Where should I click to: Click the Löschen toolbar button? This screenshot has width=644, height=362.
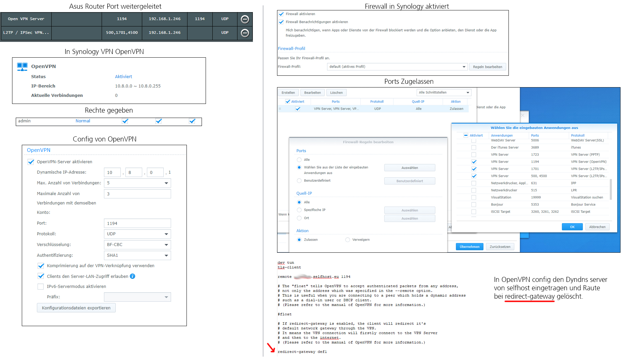(x=336, y=93)
